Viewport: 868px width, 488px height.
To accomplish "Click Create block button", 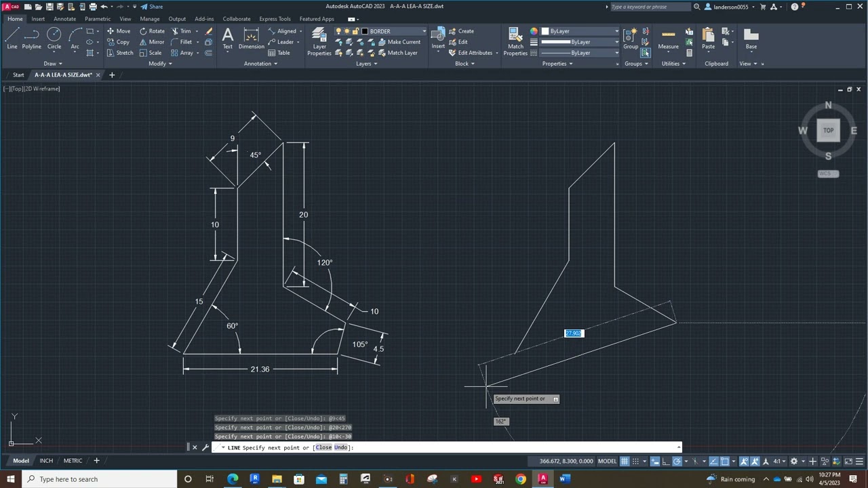I will click(x=461, y=31).
